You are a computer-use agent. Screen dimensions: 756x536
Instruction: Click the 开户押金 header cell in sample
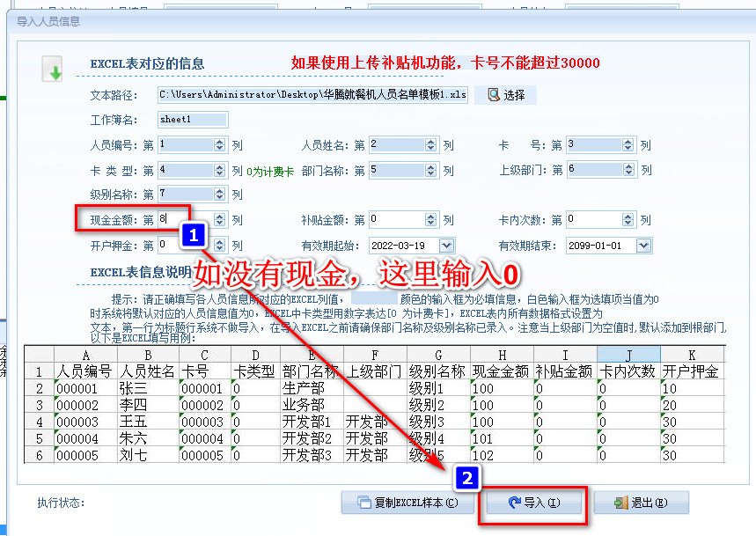coord(690,371)
